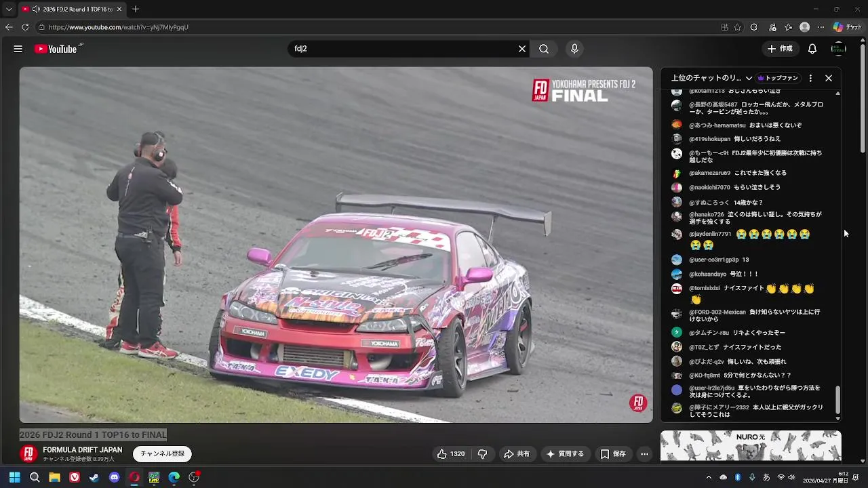Click @jaydenlin7791 crying emoji message
The width and height of the screenshot is (868, 488).
pos(749,239)
